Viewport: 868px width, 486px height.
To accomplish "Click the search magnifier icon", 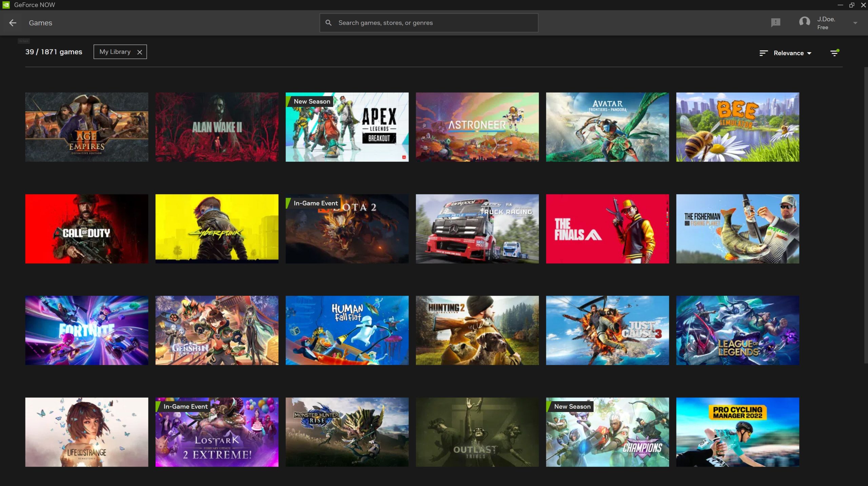I will [328, 23].
